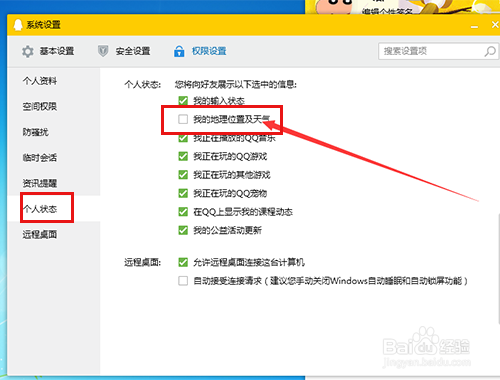Uncheck 我正在玩的其他游戏 checkbox
500x380 pixels.
pyautogui.click(x=183, y=175)
